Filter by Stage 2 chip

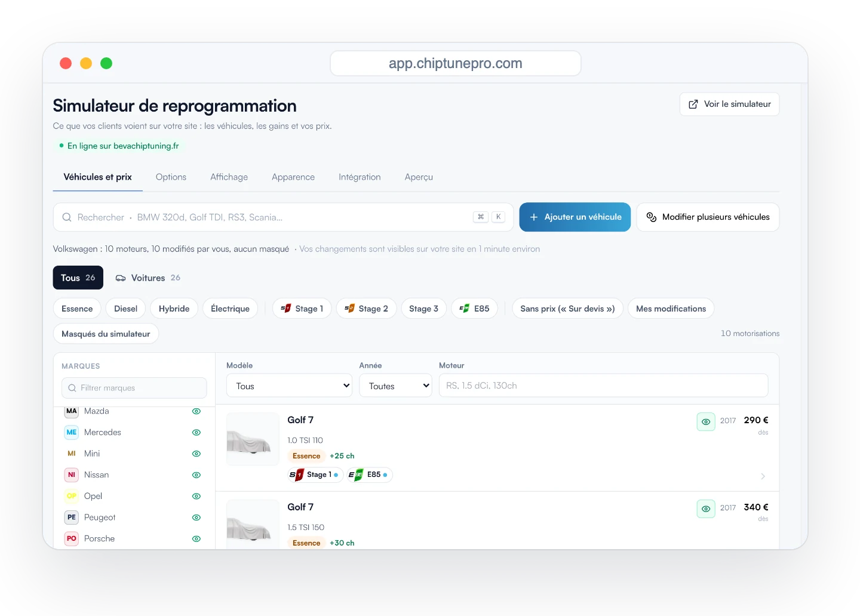click(367, 309)
